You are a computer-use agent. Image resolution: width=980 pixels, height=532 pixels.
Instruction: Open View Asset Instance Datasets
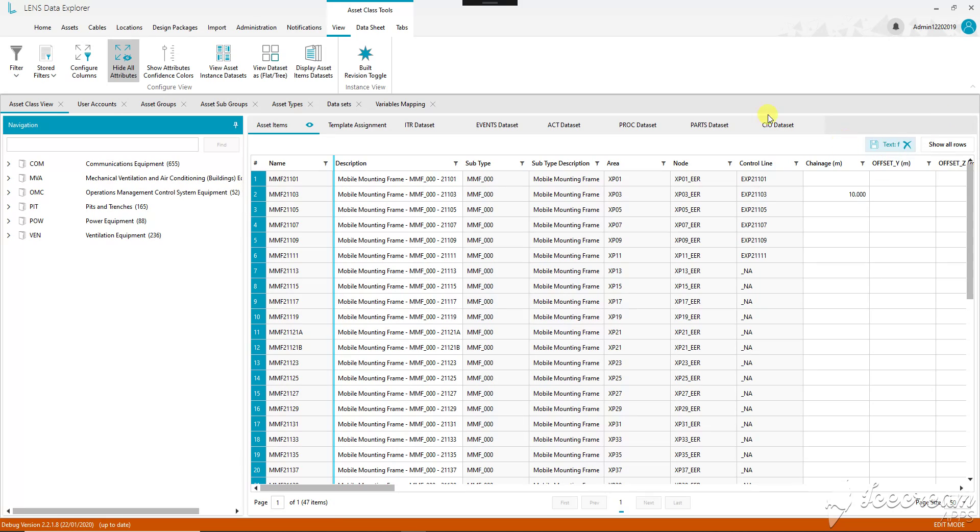click(223, 61)
